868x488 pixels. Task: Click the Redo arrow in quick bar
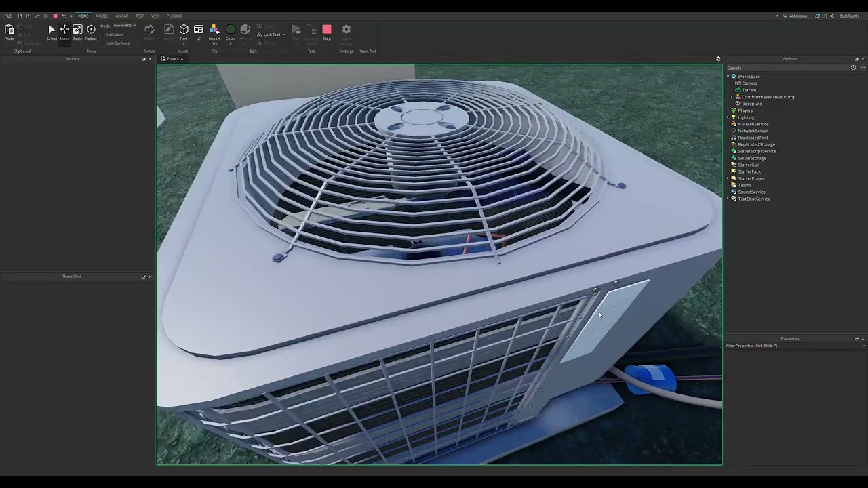click(37, 16)
